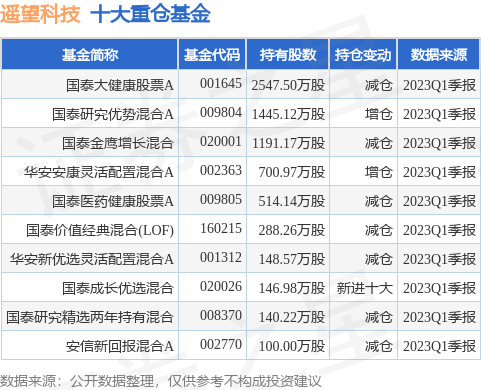Click fund code 160215
Viewport: 481px width, 390px height.
coord(221,228)
